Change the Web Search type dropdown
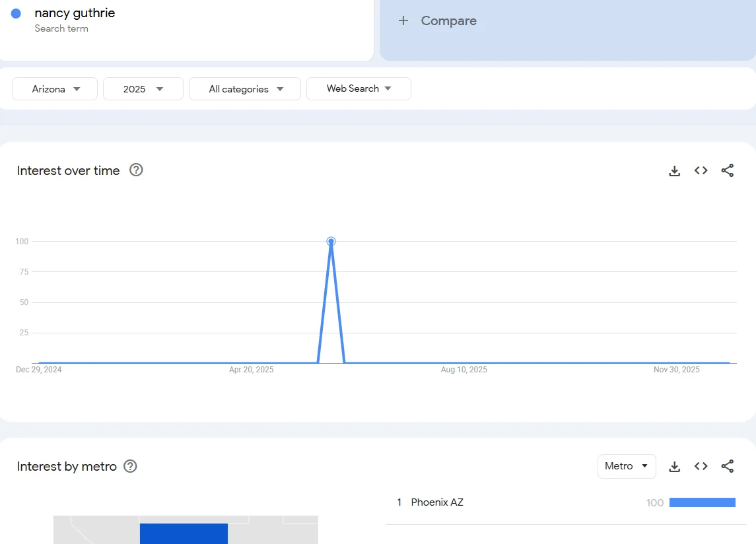 click(x=359, y=88)
